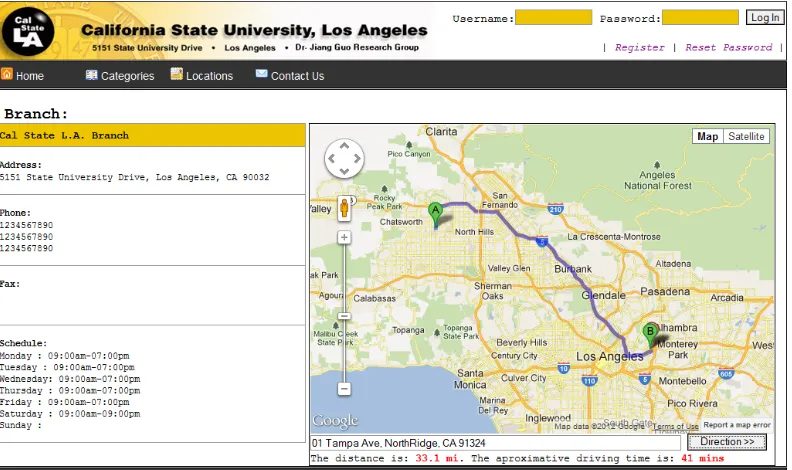
Task: Click the Interstate 605 highway shield
Action: click(x=726, y=374)
